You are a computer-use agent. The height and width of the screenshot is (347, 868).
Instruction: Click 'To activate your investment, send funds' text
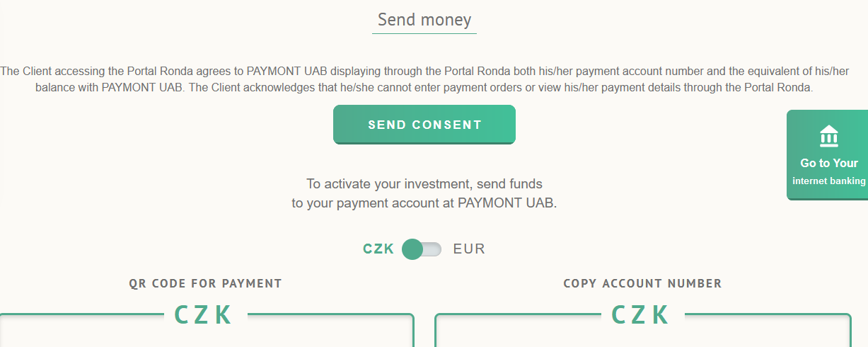[424, 184]
